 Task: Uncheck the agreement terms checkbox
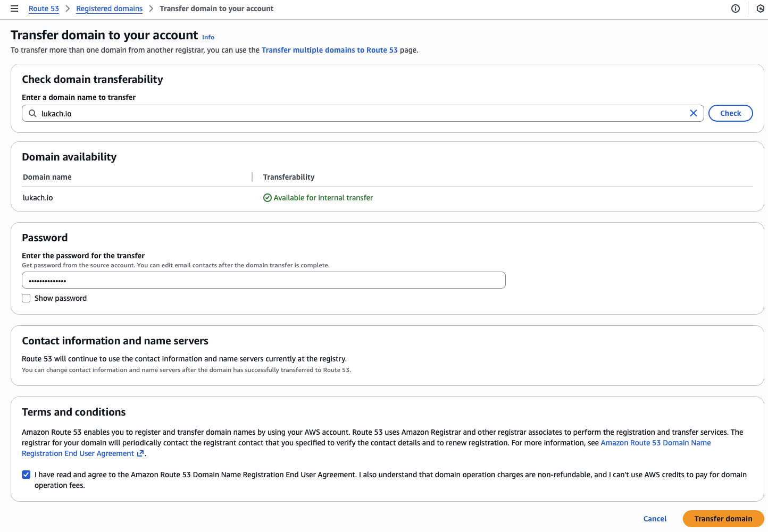[26, 475]
